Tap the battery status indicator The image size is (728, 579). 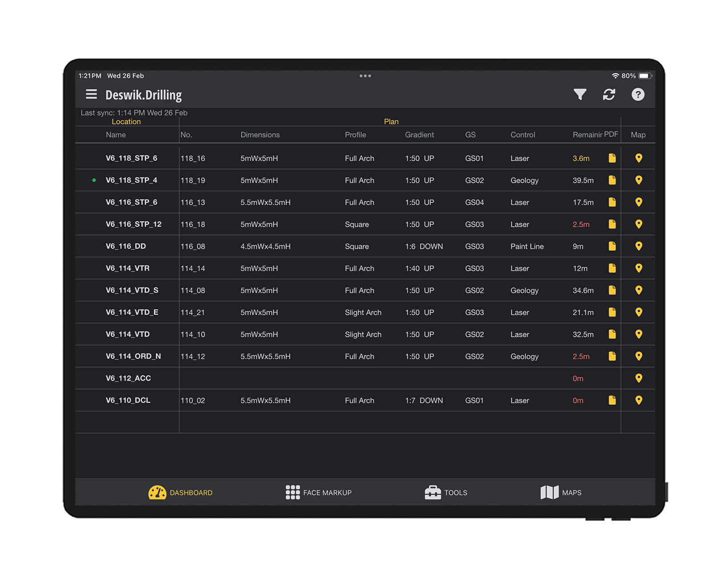point(645,76)
